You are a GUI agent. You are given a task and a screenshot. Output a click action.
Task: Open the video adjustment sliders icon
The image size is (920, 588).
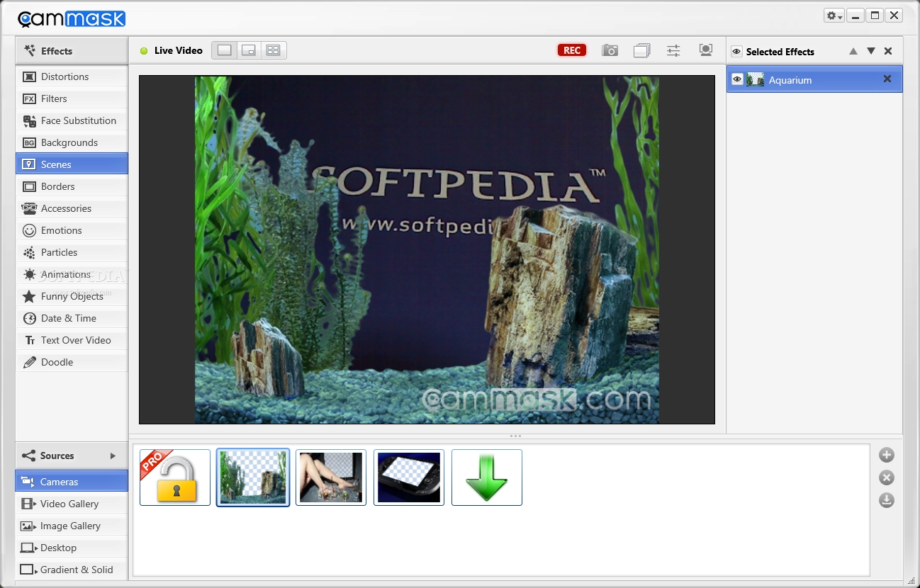point(673,50)
